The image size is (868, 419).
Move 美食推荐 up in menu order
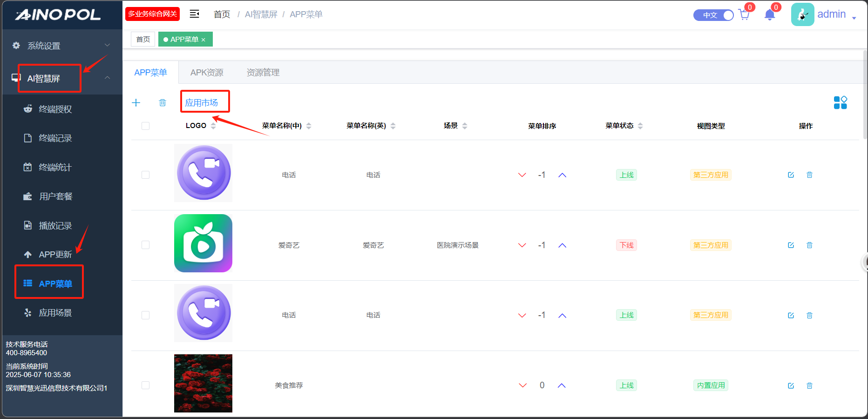[x=562, y=385]
